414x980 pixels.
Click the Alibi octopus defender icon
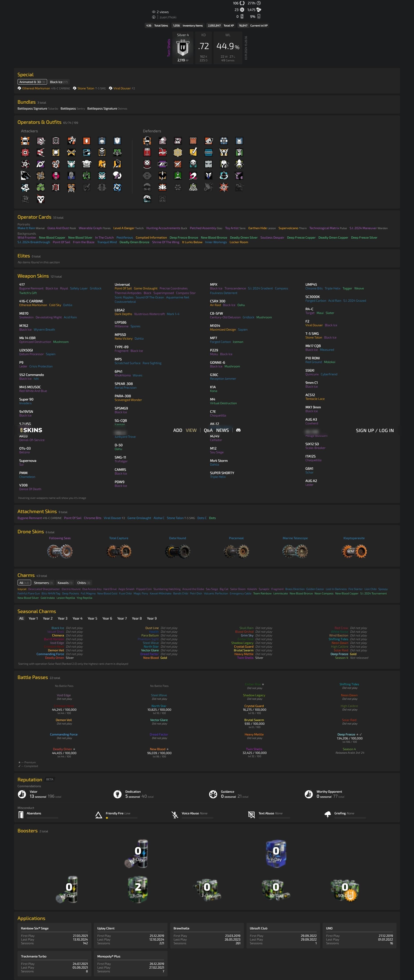coord(239,164)
